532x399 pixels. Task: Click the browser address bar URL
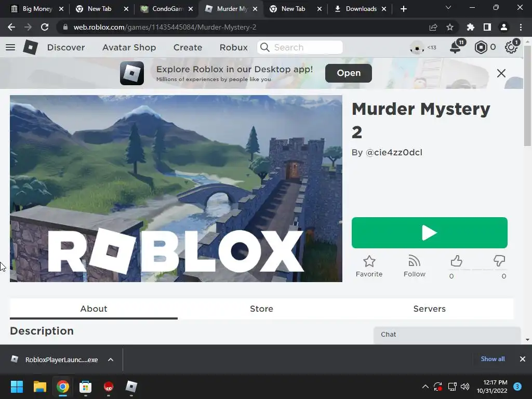coord(165,27)
